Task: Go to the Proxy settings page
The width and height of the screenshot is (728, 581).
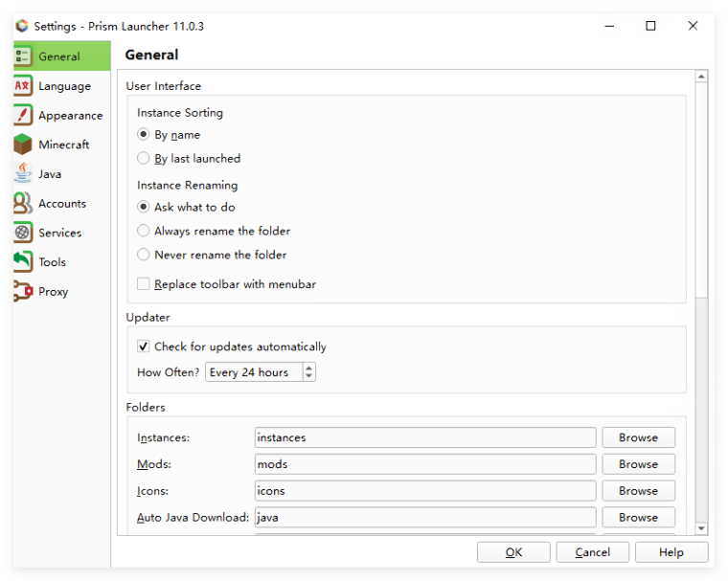Action: point(61,291)
